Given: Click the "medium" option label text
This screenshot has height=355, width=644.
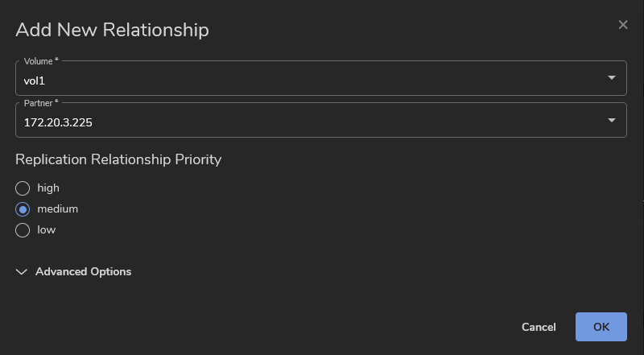Looking at the screenshot, I should 58,209.
